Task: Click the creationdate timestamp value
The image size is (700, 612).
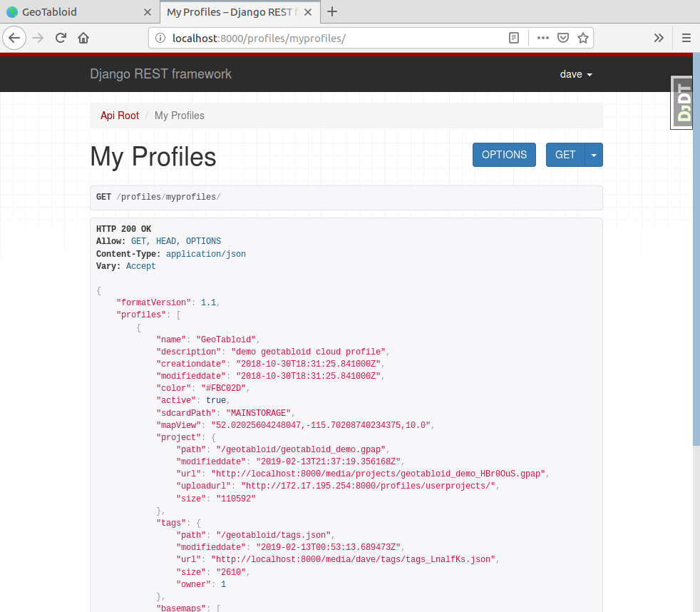Action: pyautogui.click(x=308, y=364)
